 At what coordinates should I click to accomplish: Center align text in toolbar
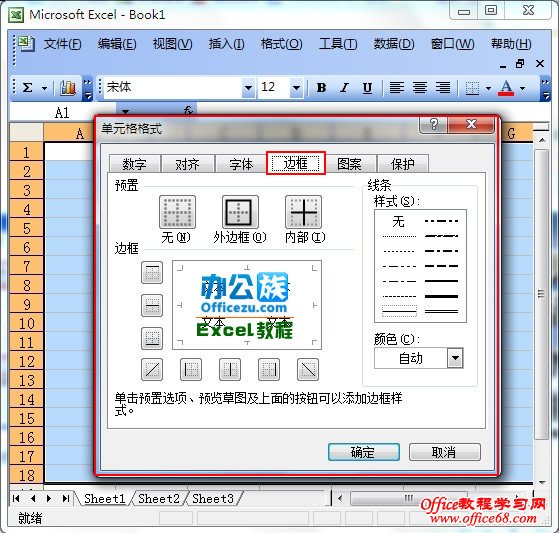[x=420, y=87]
